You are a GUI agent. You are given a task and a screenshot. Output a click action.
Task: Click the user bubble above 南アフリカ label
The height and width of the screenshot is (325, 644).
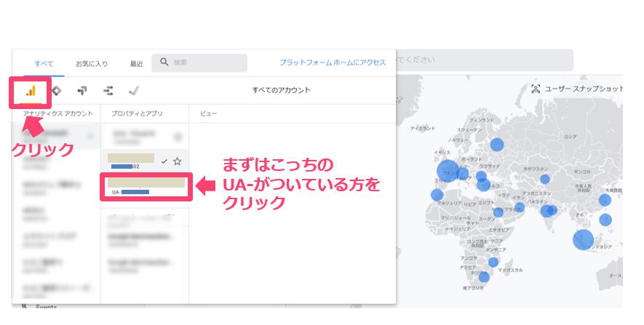[484, 277]
